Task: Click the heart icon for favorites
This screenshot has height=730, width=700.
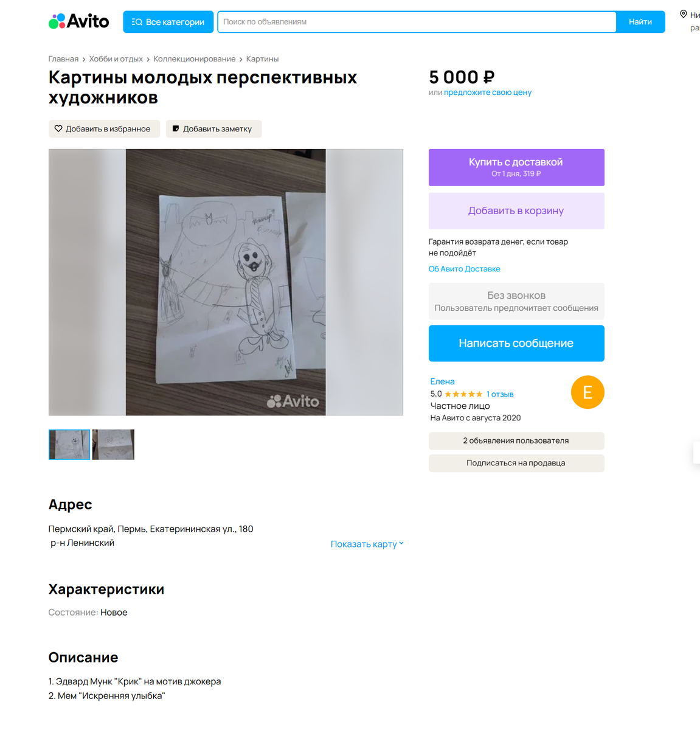Action: tap(58, 129)
